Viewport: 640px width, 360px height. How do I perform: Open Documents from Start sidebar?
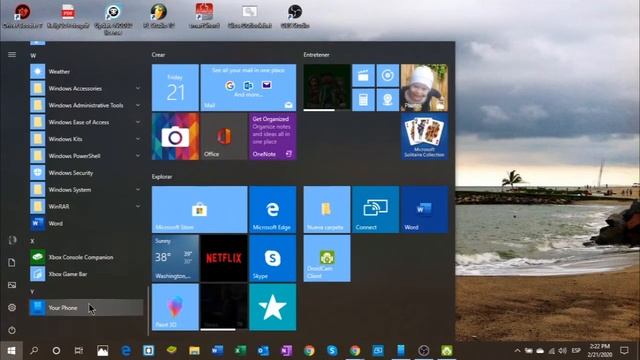point(12,262)
